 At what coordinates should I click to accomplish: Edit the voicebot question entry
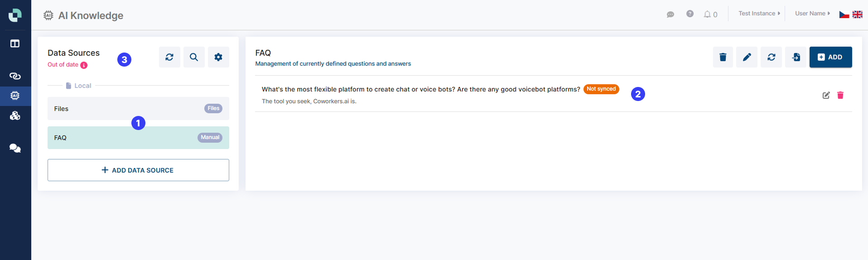tap(826, 95)
